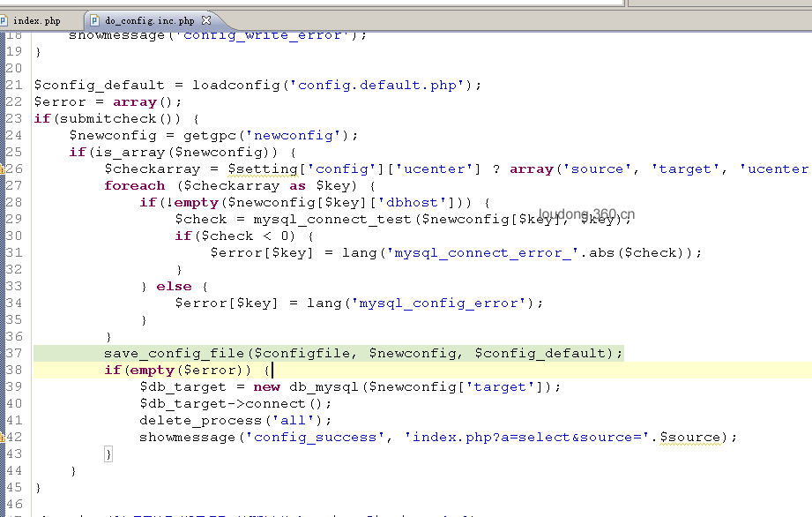Click the underlined $source variable on line 42
Screen dimensions: 812x517
tap(690, 438)
